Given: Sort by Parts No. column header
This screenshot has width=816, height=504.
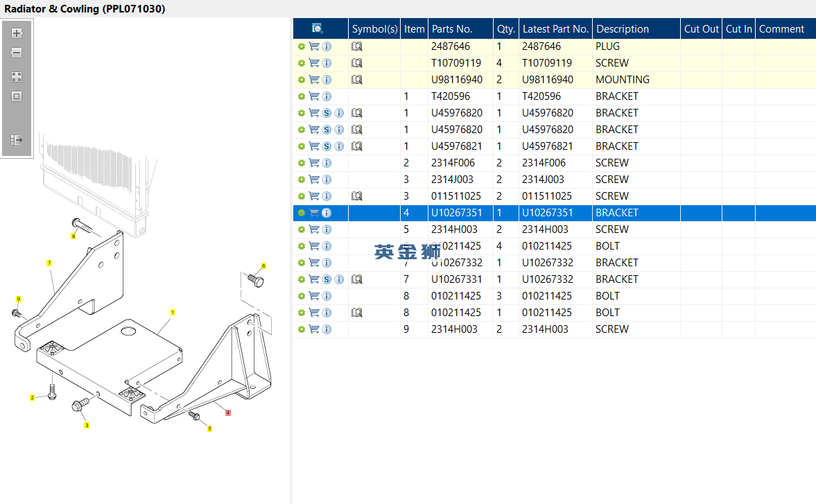Looking at the screenshot, I should (452, 28).
